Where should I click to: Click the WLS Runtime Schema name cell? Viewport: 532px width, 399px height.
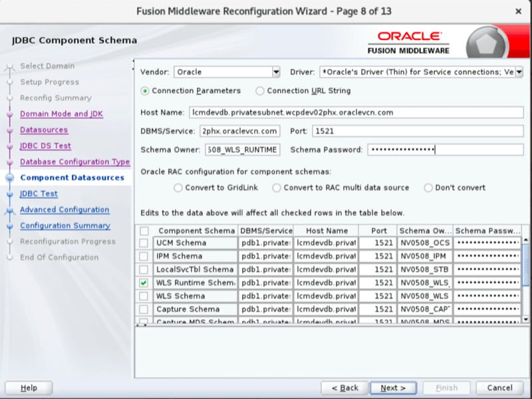[196, 283]
